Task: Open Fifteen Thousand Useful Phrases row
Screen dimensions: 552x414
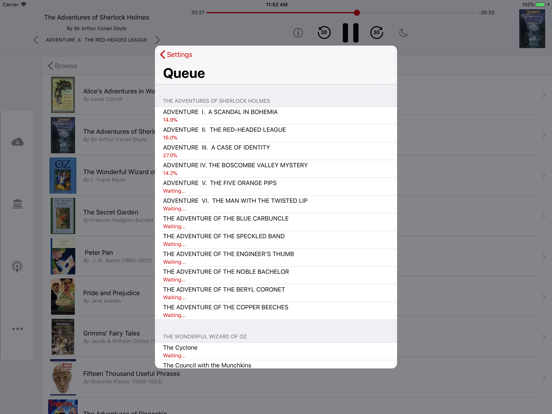Action: 296,377
